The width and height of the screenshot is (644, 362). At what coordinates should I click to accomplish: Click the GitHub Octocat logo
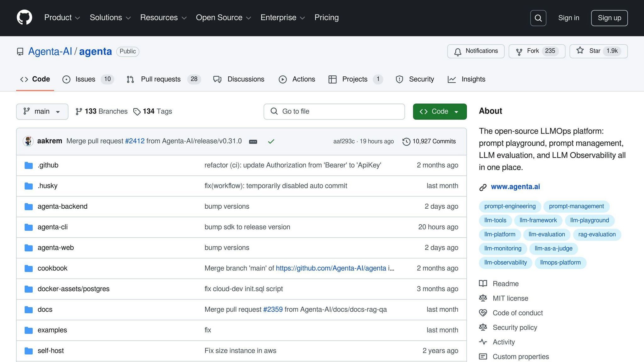(x=25, y=18)
